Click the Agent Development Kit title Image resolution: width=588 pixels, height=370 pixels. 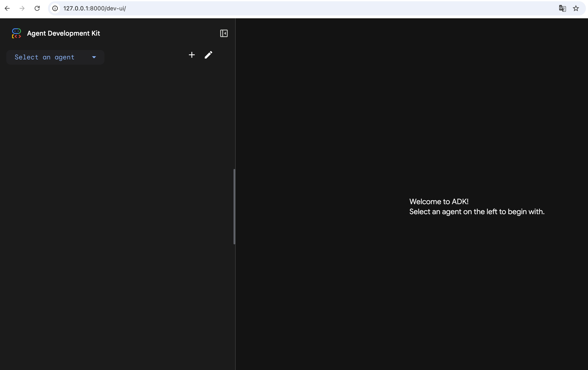(x=63, y=33)
